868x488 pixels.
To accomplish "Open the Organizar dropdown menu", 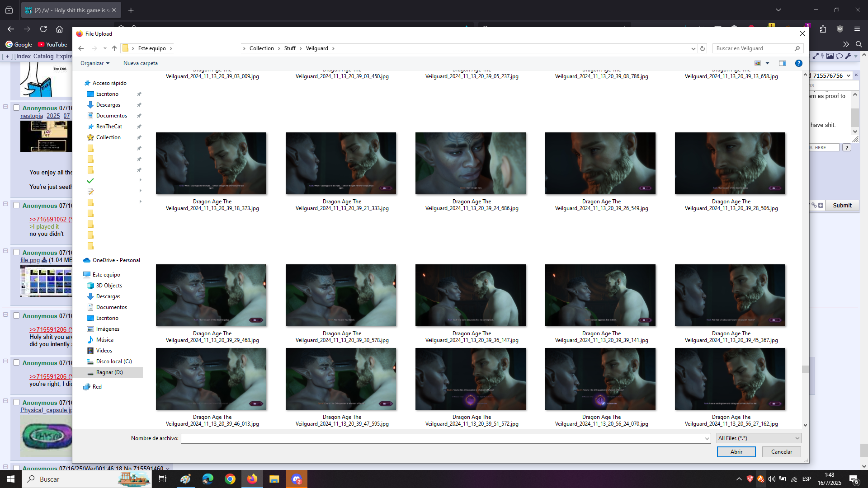I will pos(95,63).
